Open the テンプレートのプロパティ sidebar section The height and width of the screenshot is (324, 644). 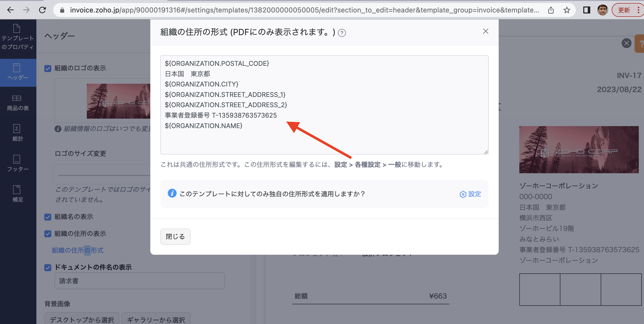(17, 37)
